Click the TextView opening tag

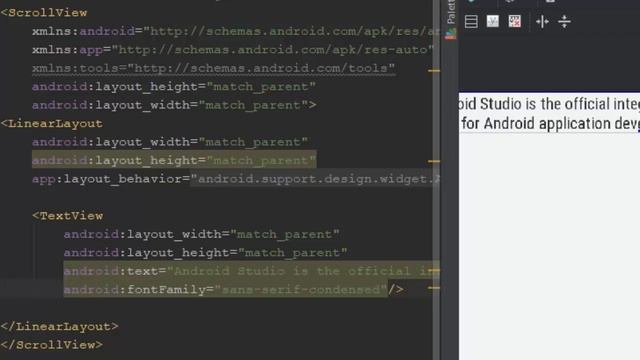68,216
